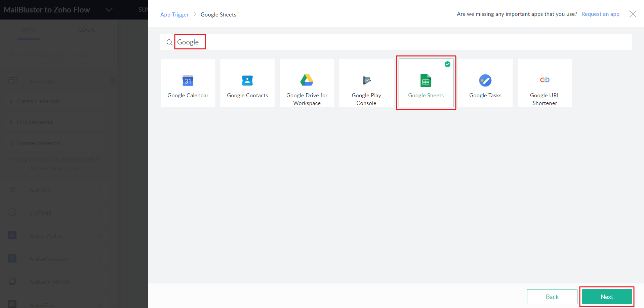Select the Google Play Console icon
Screen dimensions: 644x308
(366, 80)
